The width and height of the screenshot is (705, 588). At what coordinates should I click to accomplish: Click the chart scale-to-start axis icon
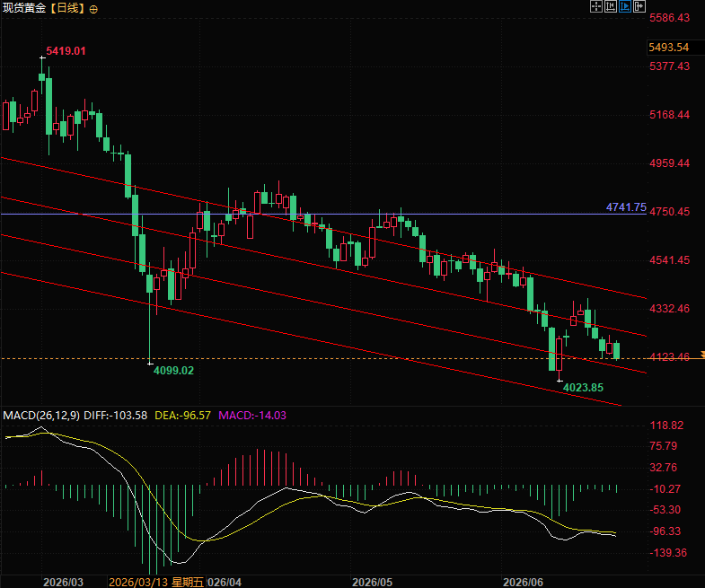tap(611, 6)
